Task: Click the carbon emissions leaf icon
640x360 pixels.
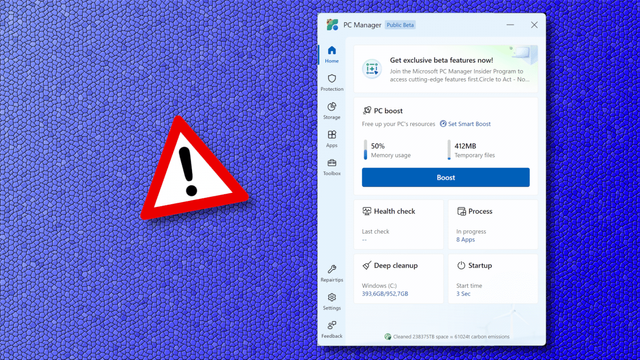Action: 388,337
